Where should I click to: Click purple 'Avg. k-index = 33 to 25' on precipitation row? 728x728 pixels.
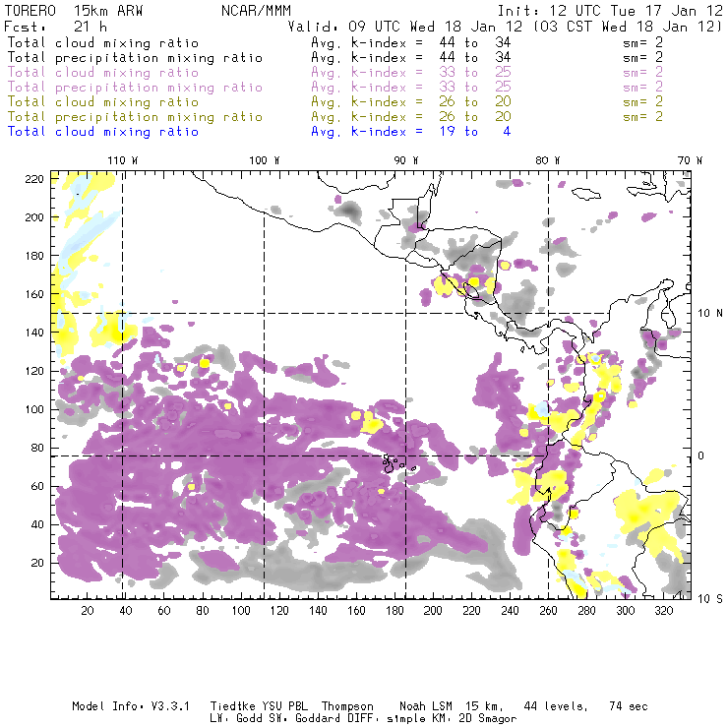411,88
